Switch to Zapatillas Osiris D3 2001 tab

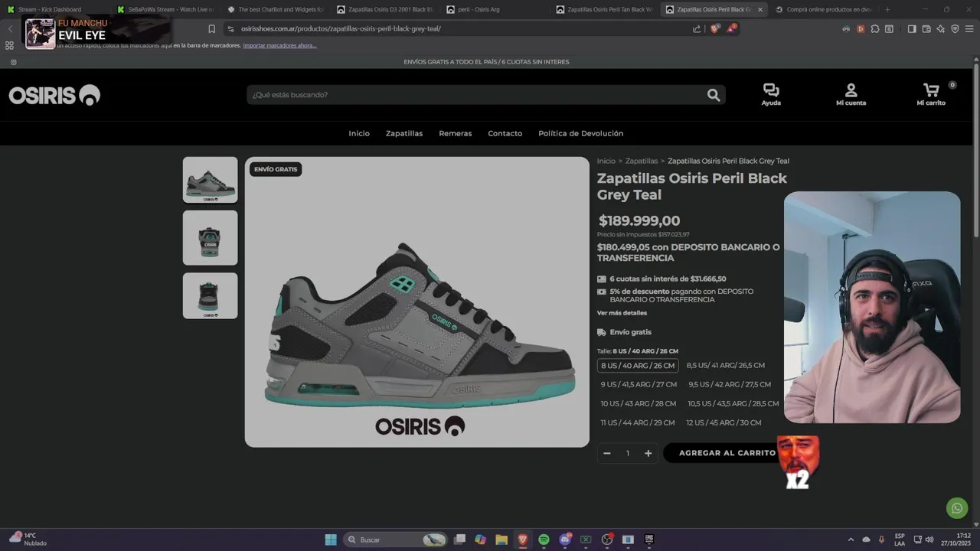pyautogui.click(x=387, y=9)
